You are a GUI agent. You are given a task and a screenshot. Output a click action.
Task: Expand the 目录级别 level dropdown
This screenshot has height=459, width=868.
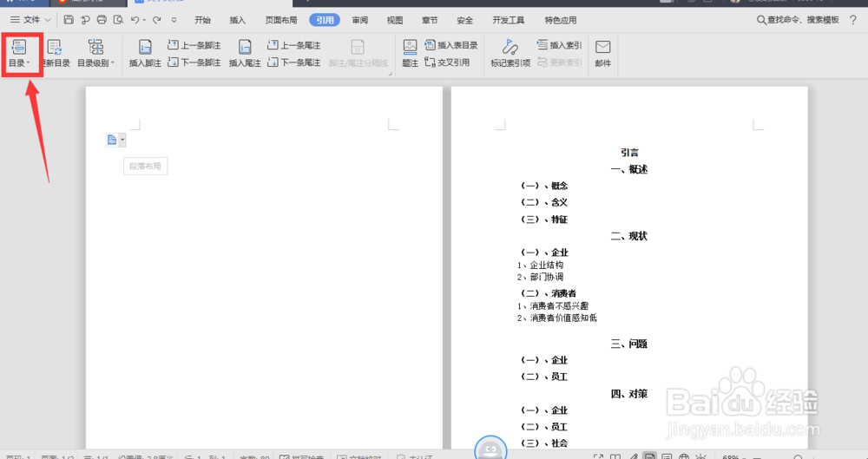tap(95, 54)
